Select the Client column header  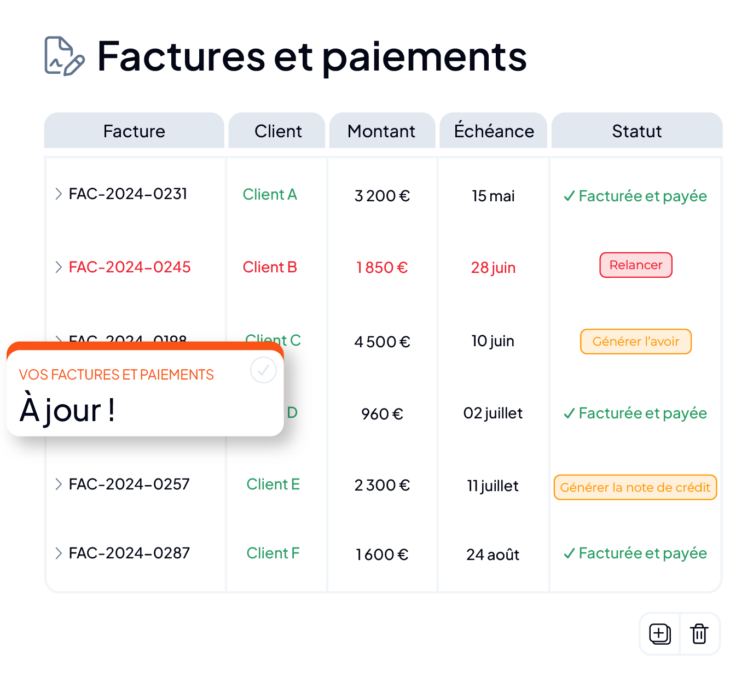coord(277,131)
